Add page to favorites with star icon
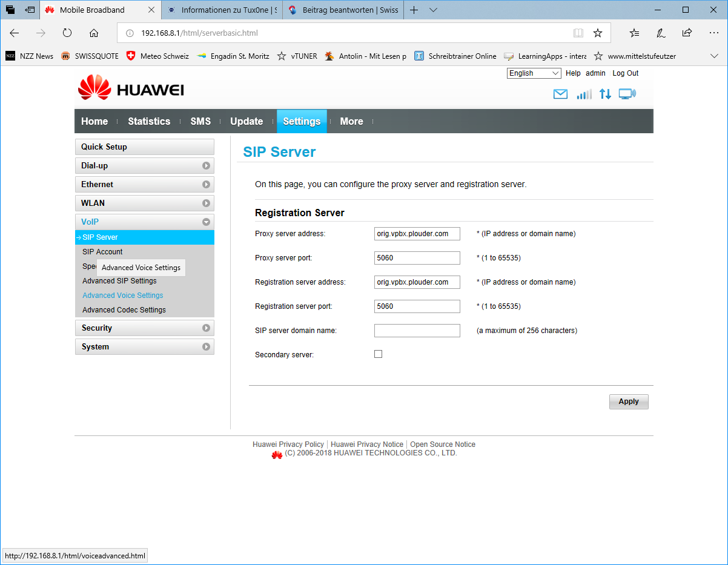Viewport: 728px width, 565px height. 598,33
